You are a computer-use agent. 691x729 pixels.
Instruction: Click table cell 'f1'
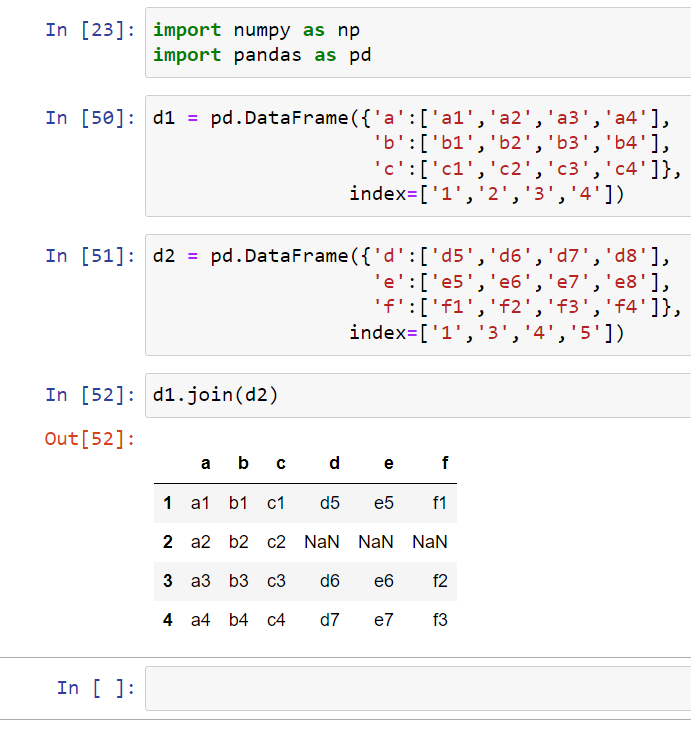coord(439,503)
